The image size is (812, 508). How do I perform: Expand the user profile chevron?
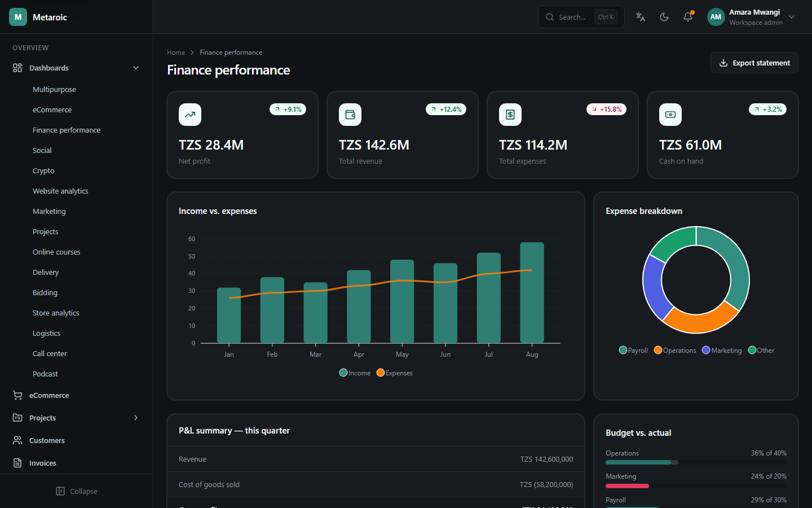[x=792, y=17]
